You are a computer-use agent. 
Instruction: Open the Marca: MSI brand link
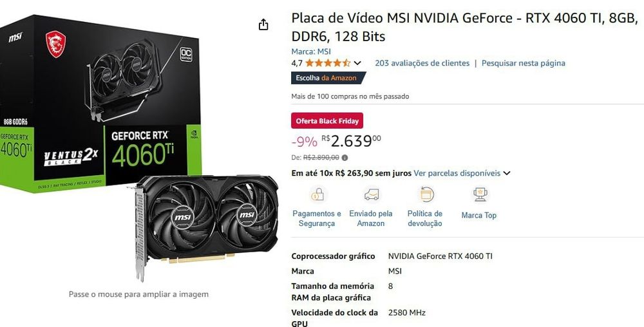311,51
